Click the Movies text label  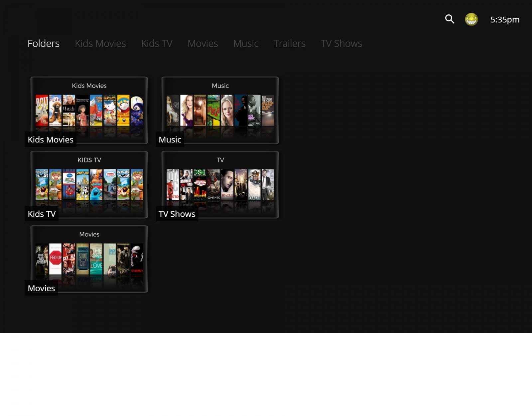[41, 288]
